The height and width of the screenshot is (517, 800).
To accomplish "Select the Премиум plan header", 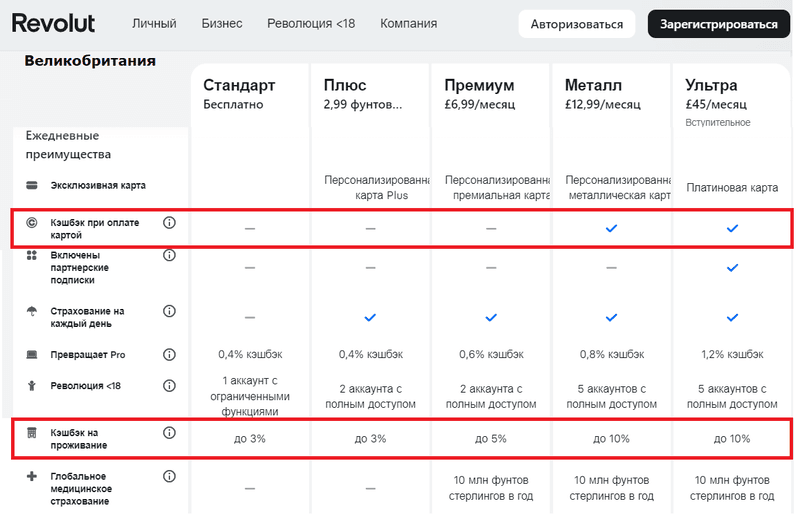I will (479, 85).
